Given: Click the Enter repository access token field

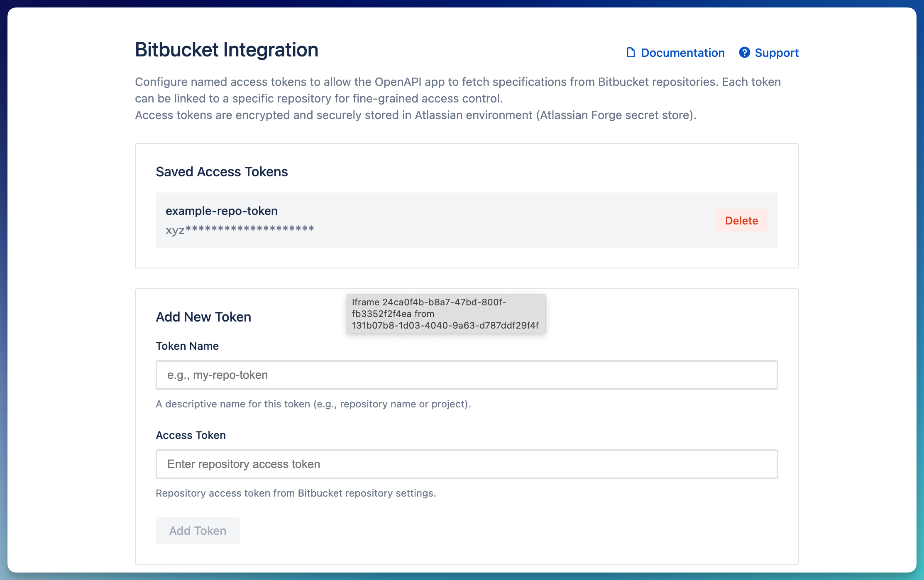Looking at the screenshot, I should coord(467,464).
